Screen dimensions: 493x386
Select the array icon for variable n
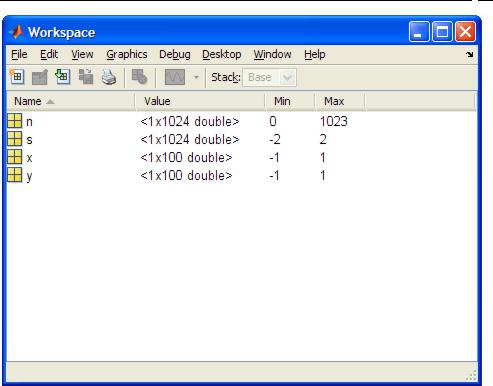pyautogui.click(x=14, y=121)
